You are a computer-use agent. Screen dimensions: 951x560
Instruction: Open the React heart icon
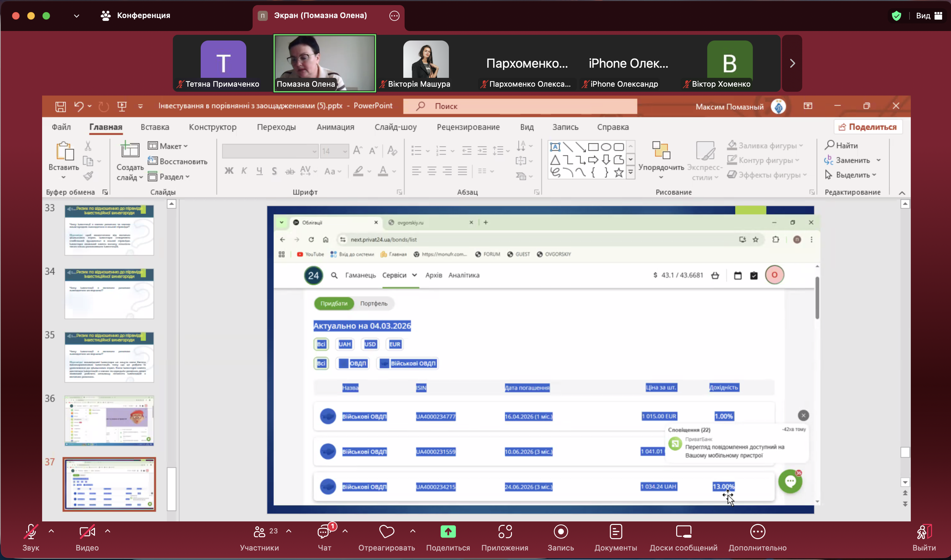point(386,532)
